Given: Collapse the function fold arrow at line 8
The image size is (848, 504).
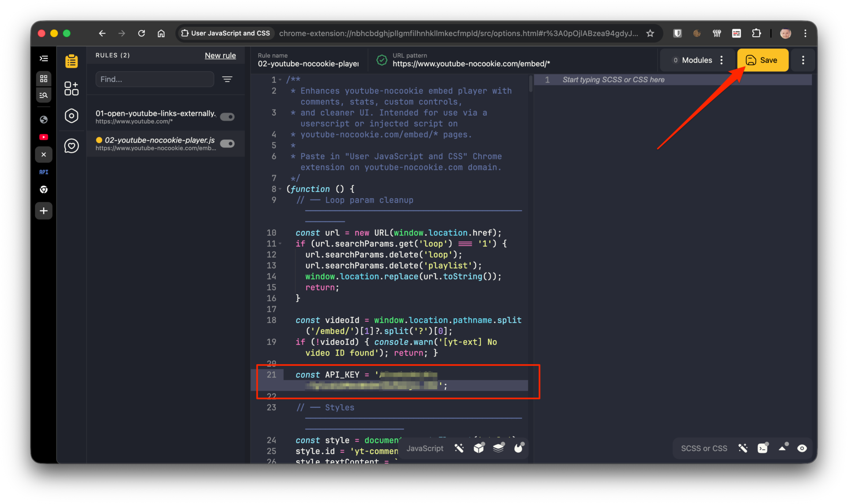Looking at the screenshot, I should [280, 189].
